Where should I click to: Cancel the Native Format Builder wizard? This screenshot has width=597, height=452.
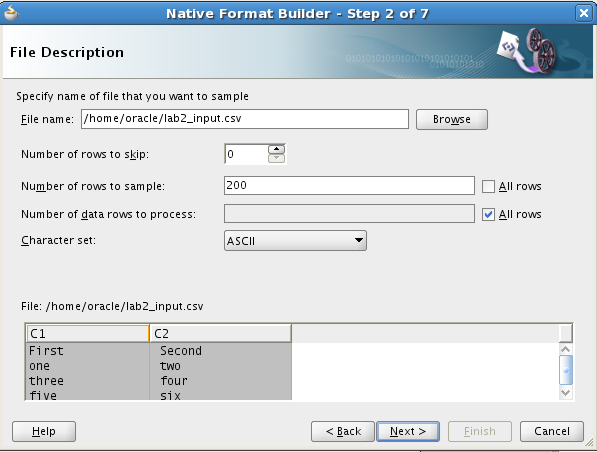point(552,431)
